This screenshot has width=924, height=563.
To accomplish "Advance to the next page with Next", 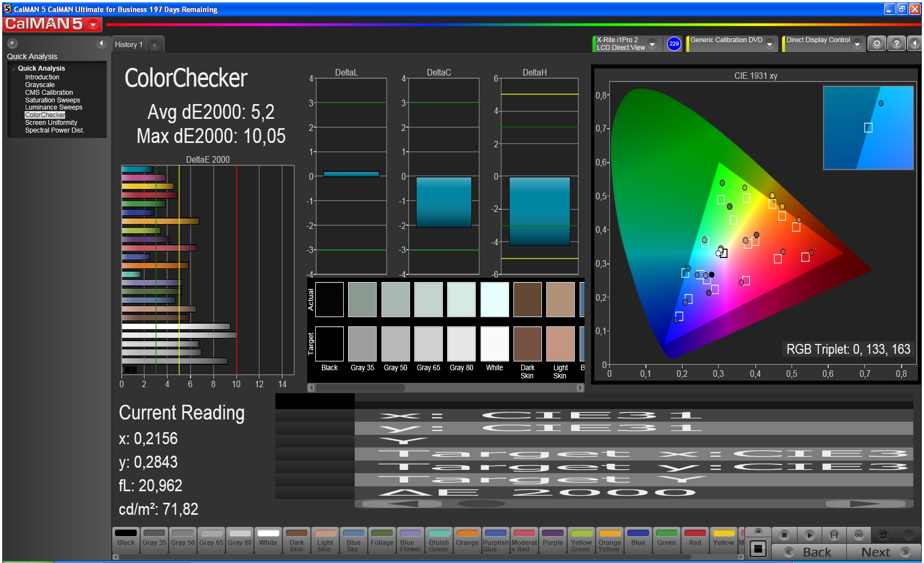I will click(x=884, y=552).
